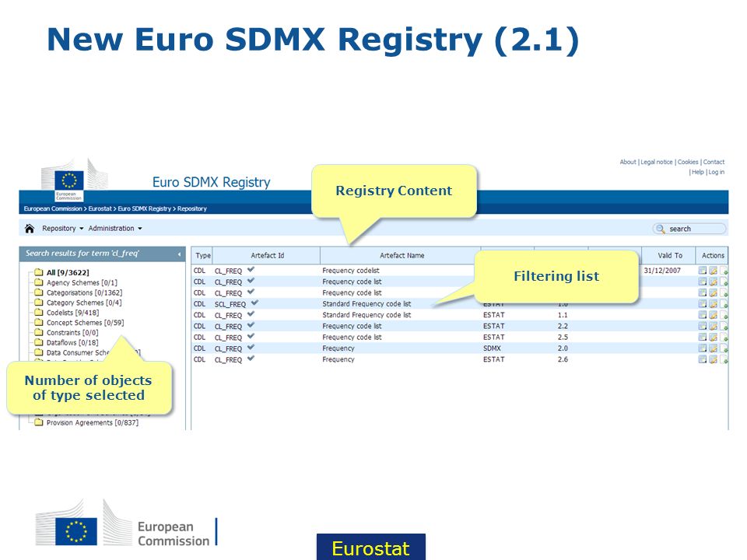
Task: Download CL_FREQ version 1.1
Action: point(724,315)
